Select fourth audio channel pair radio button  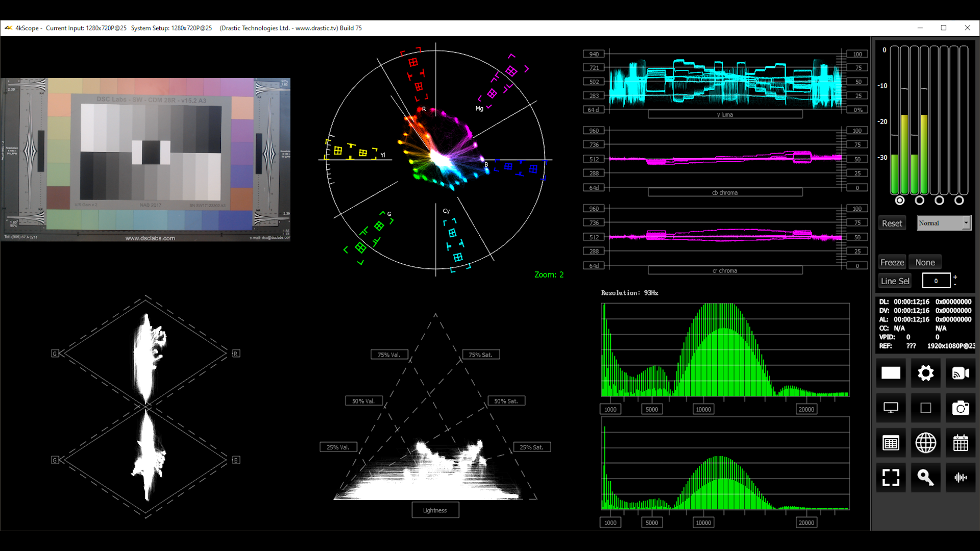point(959,201)
